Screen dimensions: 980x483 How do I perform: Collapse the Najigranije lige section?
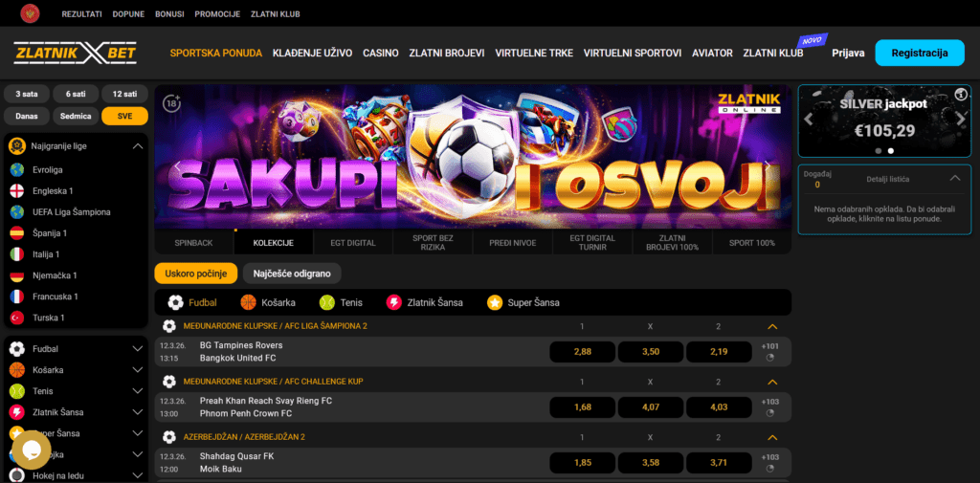[138, 146]
